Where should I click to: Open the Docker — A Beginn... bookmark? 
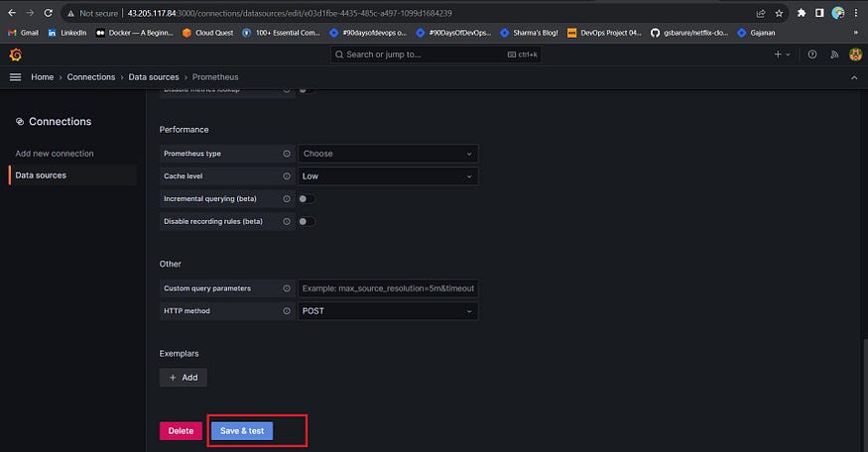(x=135, y=33)
